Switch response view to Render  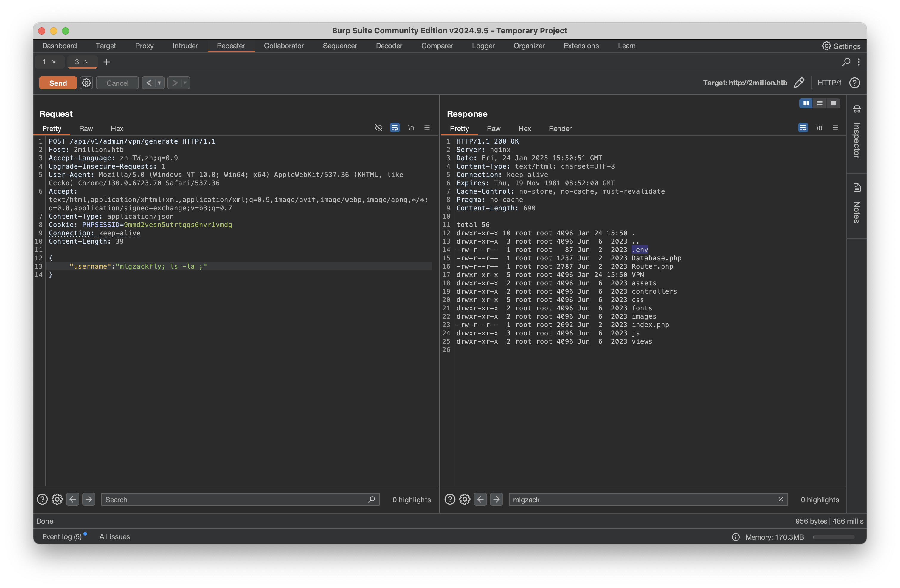[x=560, y=128]
